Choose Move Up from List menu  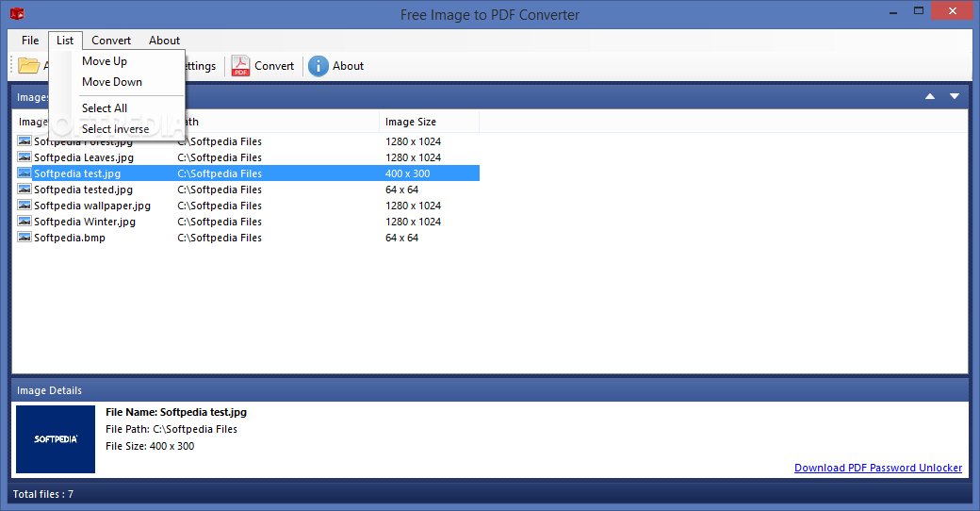point(105,61)
